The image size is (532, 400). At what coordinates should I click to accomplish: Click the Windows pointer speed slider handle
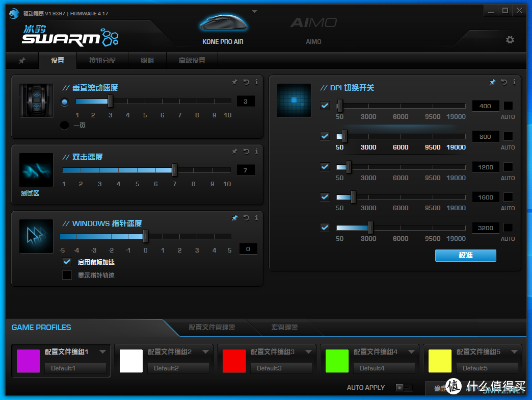click(145, 236)
